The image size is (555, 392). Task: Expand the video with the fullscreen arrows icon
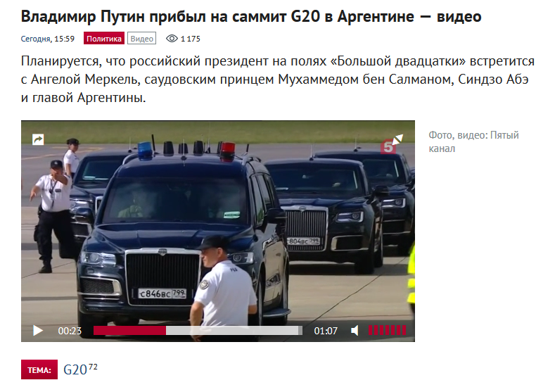(398, 139)
